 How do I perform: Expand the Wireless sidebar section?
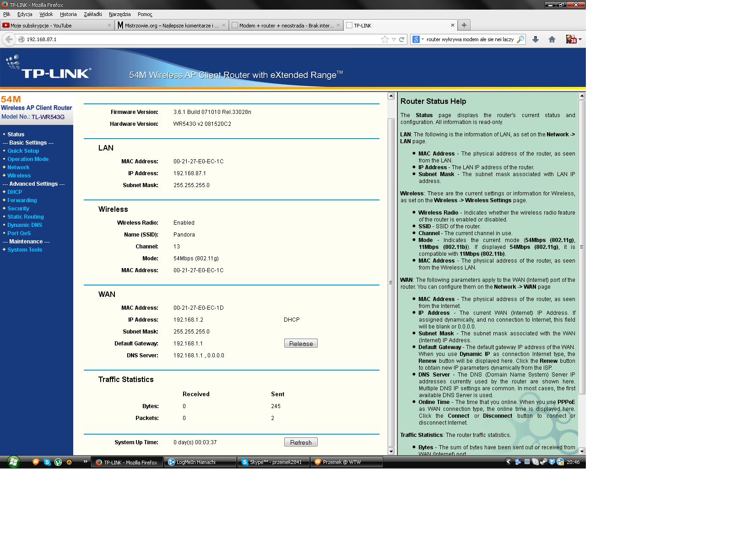point(19,175)
